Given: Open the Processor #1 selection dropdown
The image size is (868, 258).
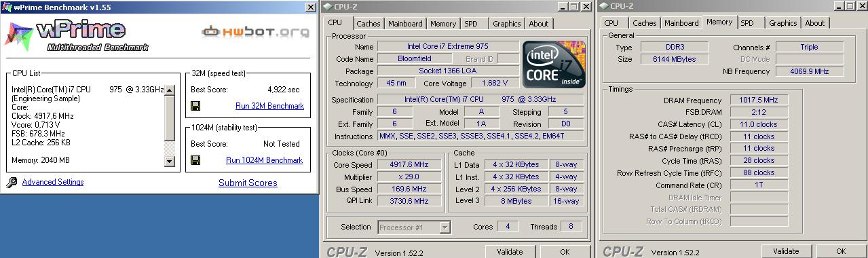Looking at the screenshot, I should [x=445, y=227].
